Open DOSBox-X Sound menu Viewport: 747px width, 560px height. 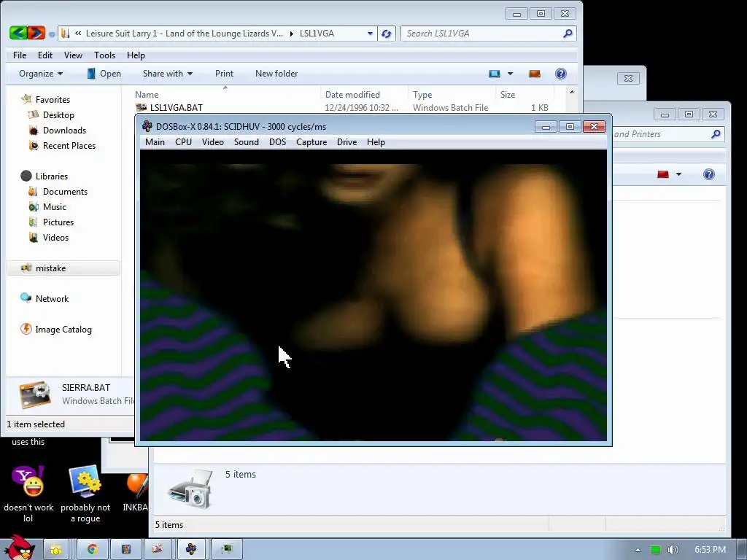pos(247,142)
